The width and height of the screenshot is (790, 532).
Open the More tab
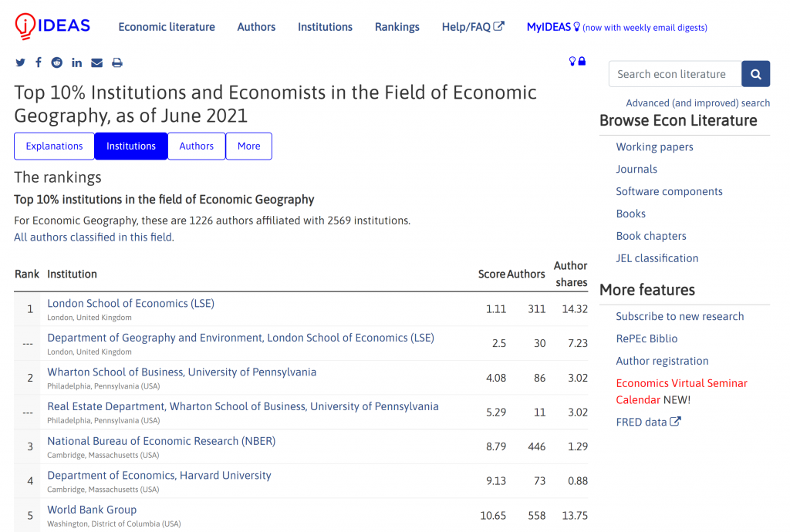coord(249,146)
